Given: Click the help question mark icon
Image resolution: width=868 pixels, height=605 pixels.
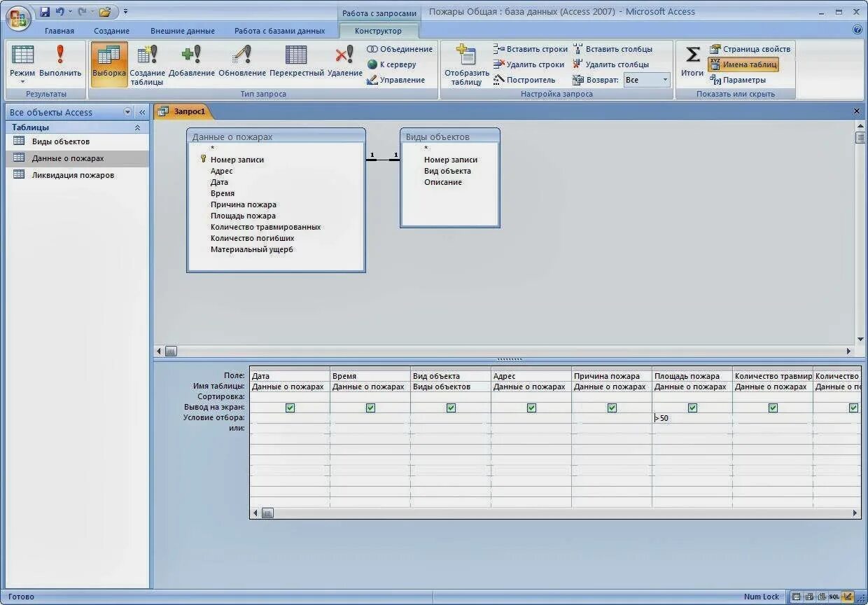Looking at the screenshot, I should click(857, 30).
